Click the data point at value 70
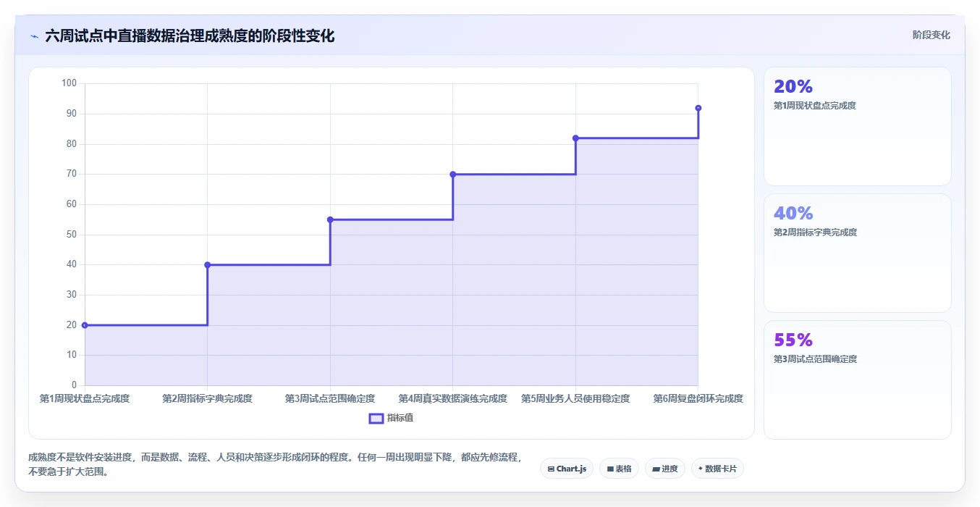Screen dimensions: 980x507 pos(453,174)
